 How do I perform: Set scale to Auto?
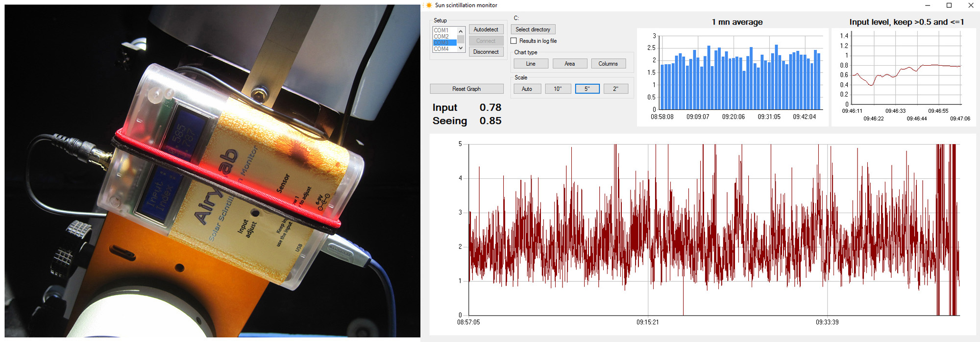pyautogui.click(x=527, y=89)
